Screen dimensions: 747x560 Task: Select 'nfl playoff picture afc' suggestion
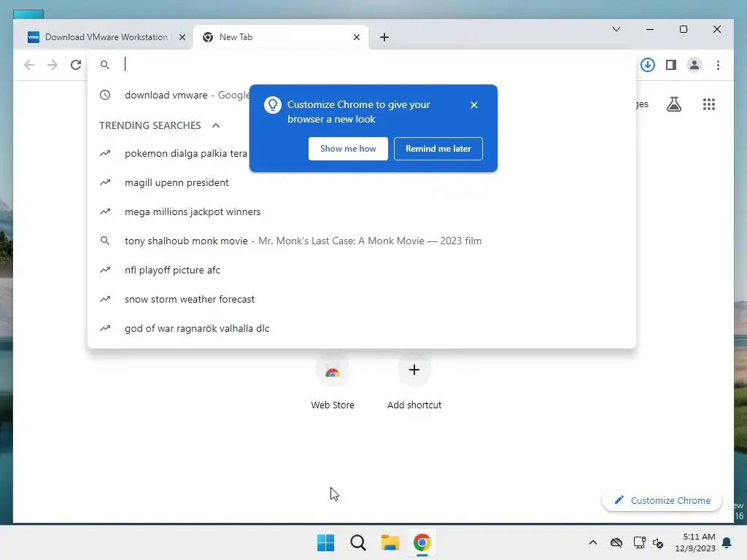pyautogui.click(x=362, y=270)
